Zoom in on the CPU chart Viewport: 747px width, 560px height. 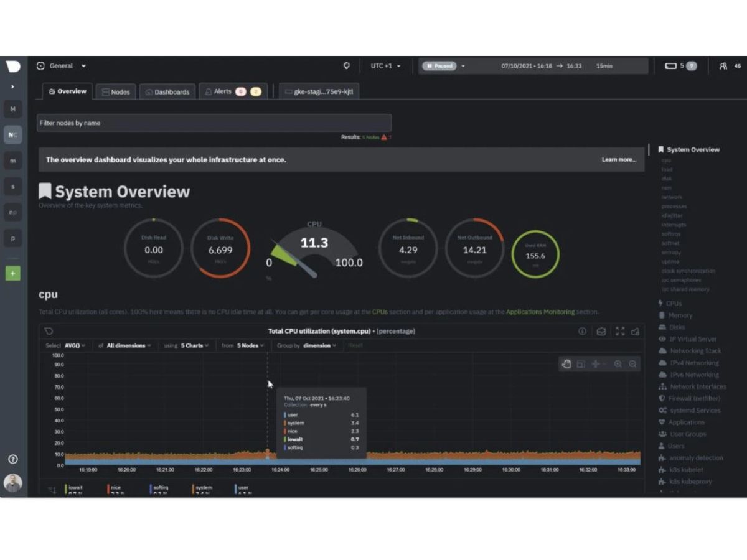coord(618,364)
